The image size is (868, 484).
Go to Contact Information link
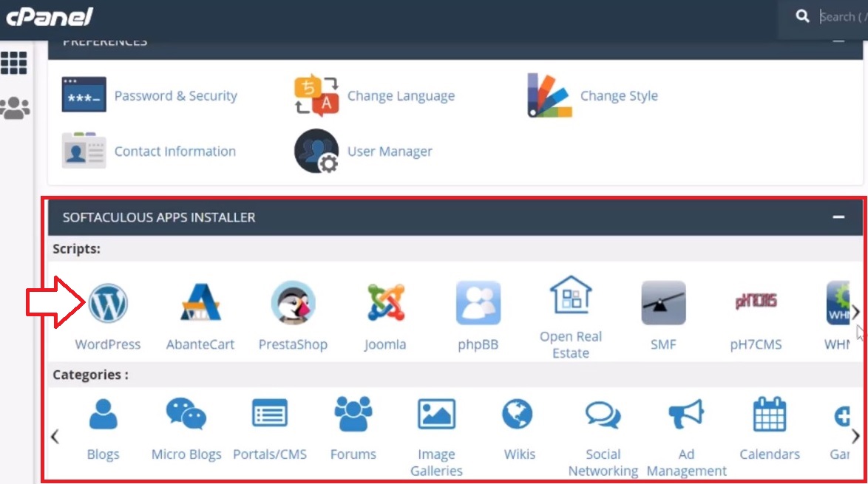175,151
